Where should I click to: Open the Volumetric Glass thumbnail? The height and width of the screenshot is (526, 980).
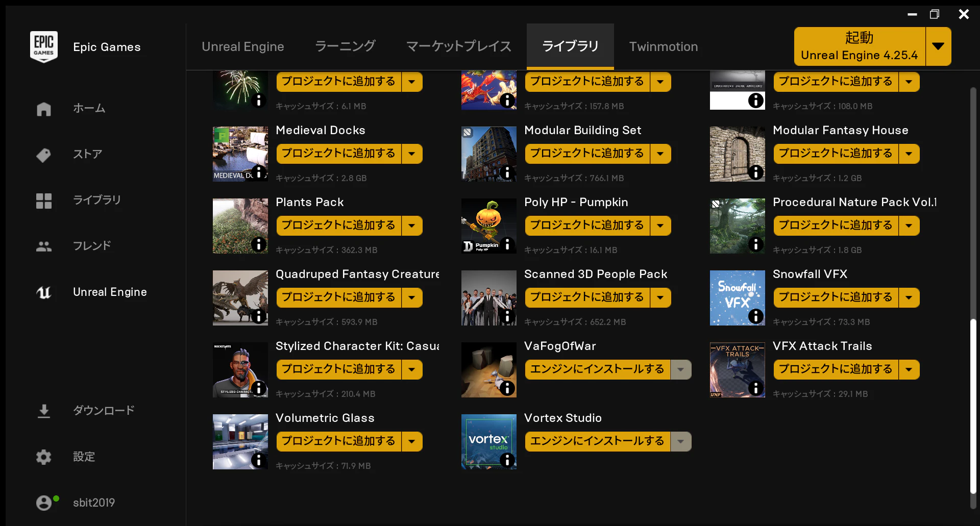pos(240,442)
